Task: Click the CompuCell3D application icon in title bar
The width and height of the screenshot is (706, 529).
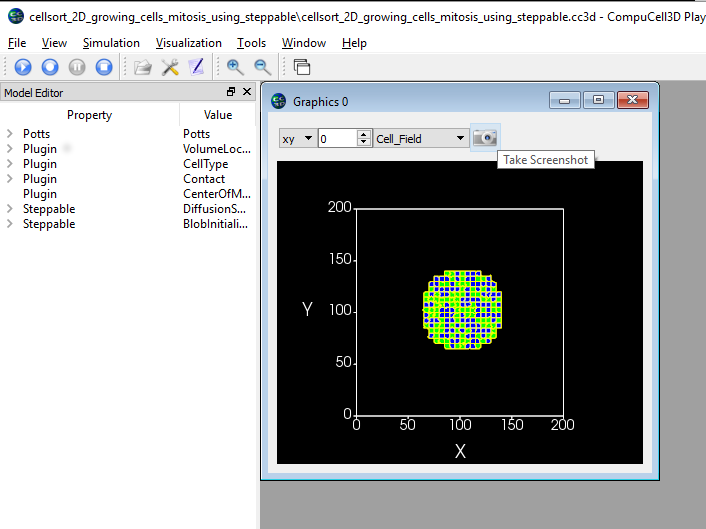Action: 16,16
